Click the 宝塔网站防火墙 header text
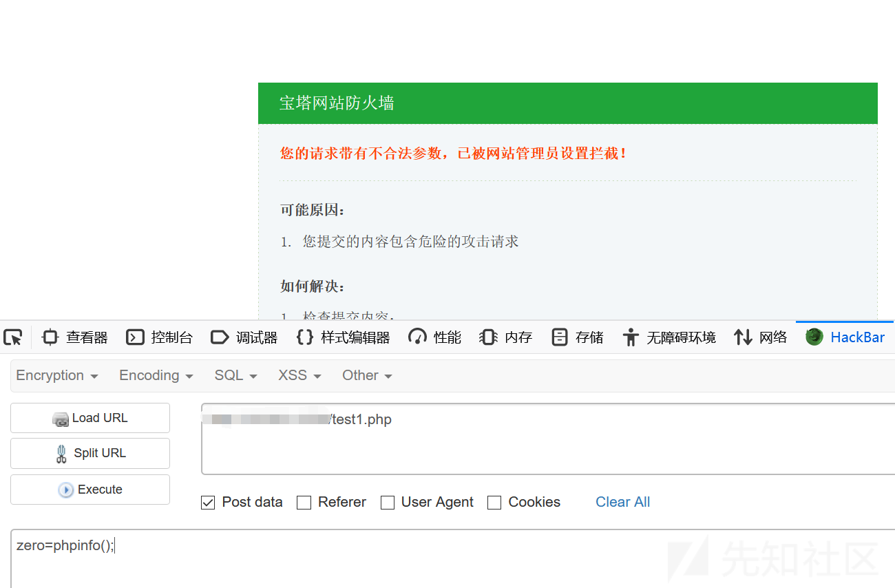 [337, 103]
